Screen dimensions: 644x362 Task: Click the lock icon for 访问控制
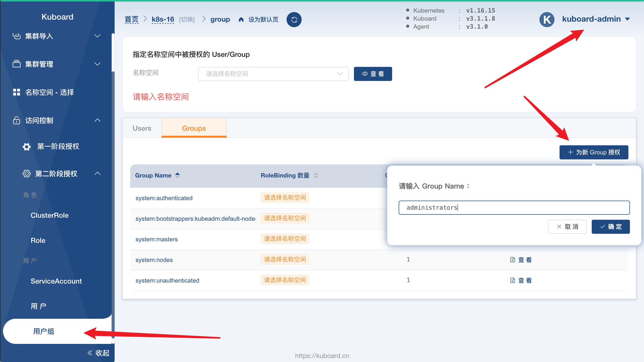tap(17, 120)
